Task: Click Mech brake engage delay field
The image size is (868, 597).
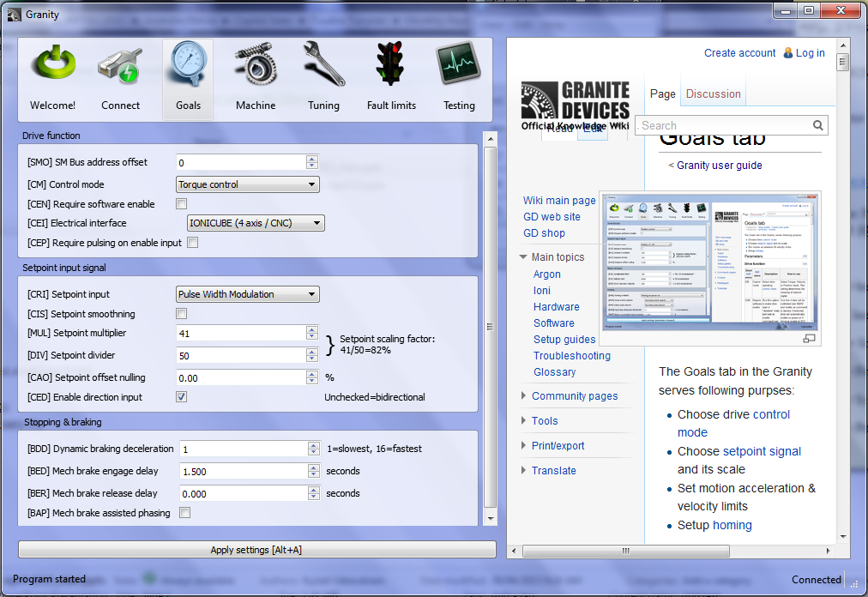Action: coord(244,471)
